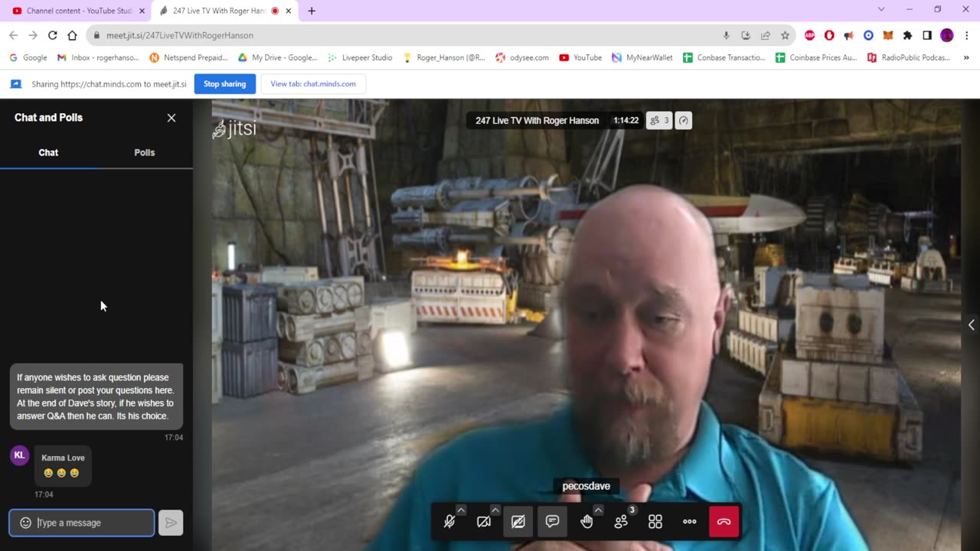Click the KL avatar of Karma Love
980x551 pixels.
[19, 455]
